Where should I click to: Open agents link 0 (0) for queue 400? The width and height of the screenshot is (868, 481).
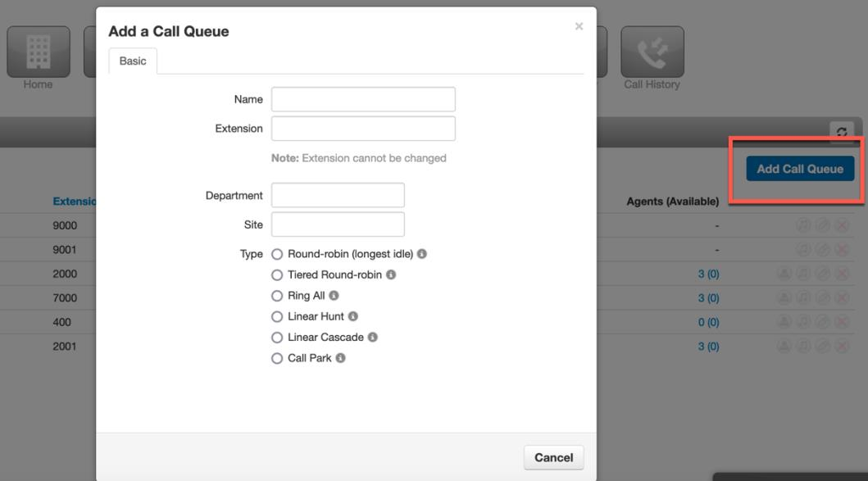708,322
